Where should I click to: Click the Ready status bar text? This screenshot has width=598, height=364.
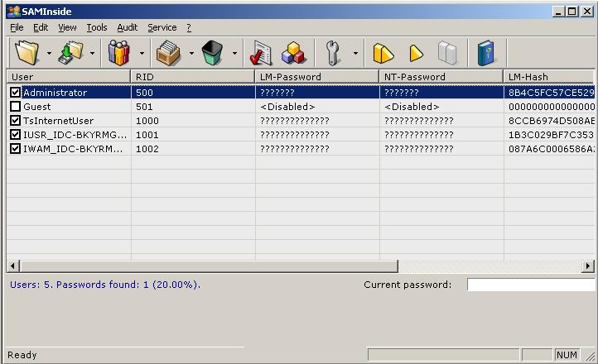coord(22,355)
